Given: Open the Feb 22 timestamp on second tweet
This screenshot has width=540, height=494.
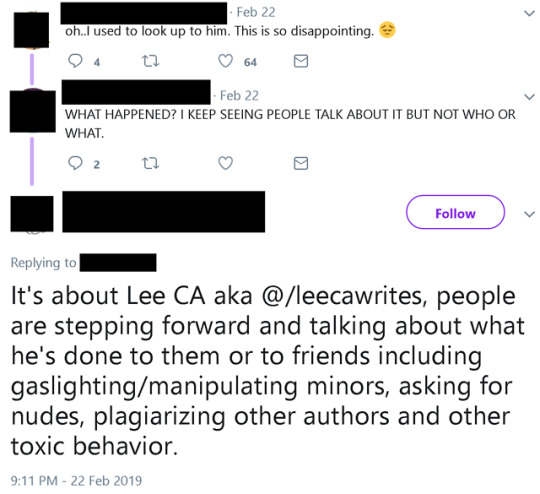Looking at the screenshot, I should [239, 96].
